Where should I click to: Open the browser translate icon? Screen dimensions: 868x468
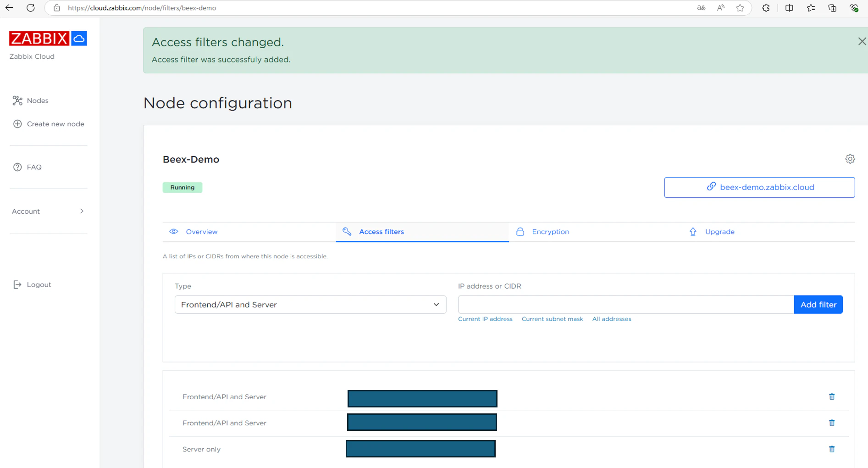click(x=701, y=8)
